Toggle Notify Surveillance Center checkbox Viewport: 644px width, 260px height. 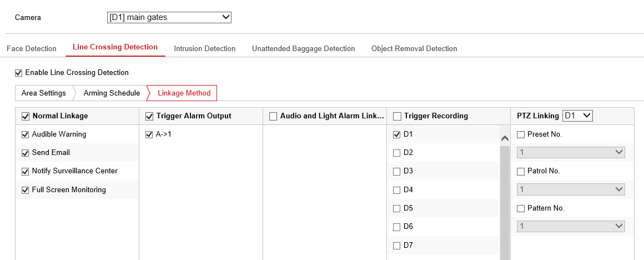[x=25, y=171]
